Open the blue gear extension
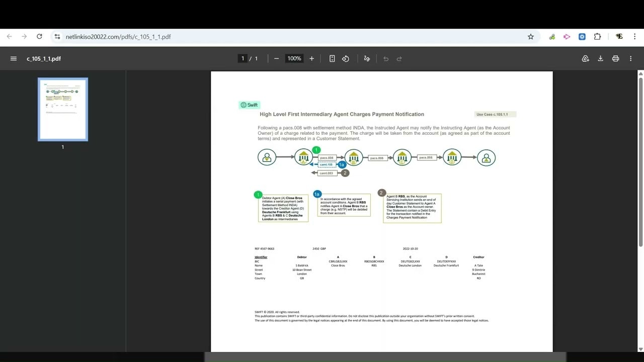 [x=582, y=37]
